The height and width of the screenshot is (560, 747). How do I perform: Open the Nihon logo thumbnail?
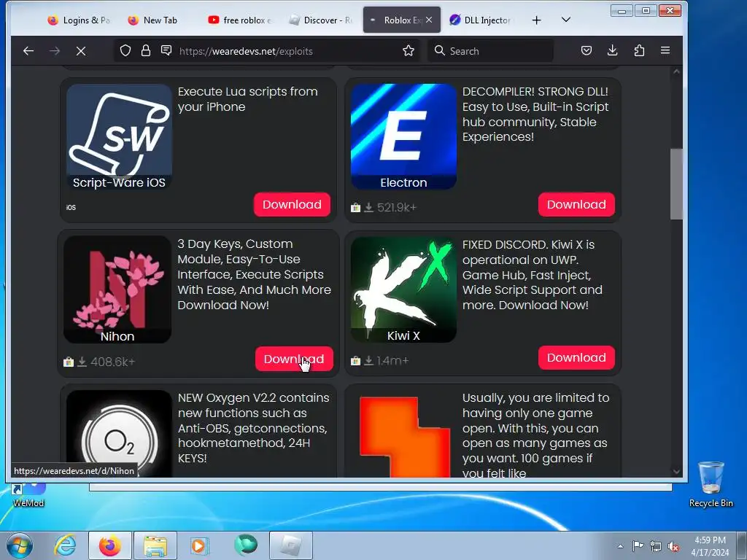[117, 289]
